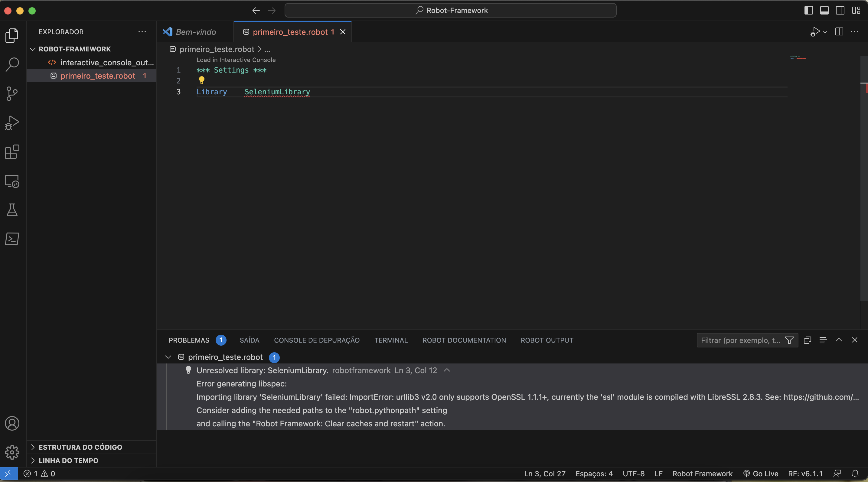
Task: Split the editor to the right
Action: 839,32
